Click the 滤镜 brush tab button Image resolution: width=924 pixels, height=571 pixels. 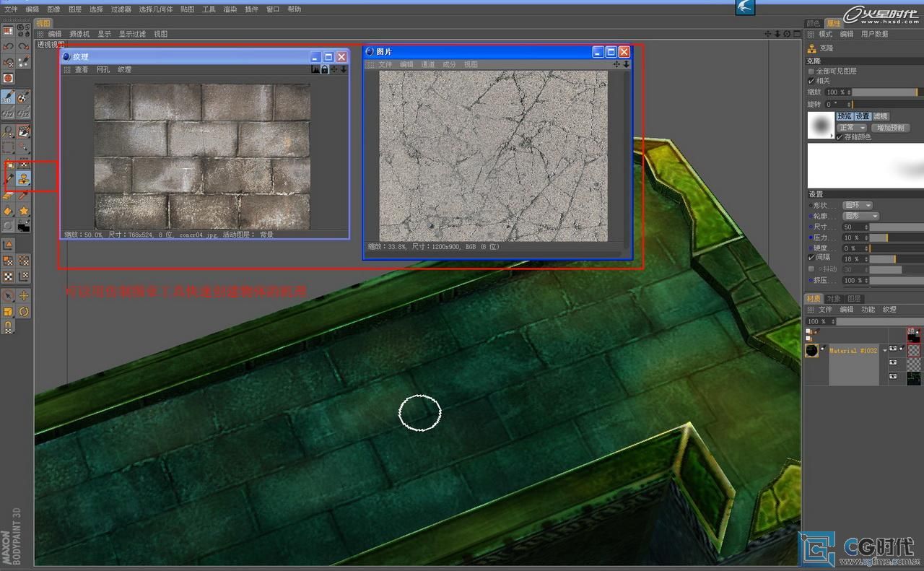(x=881, y=116)
